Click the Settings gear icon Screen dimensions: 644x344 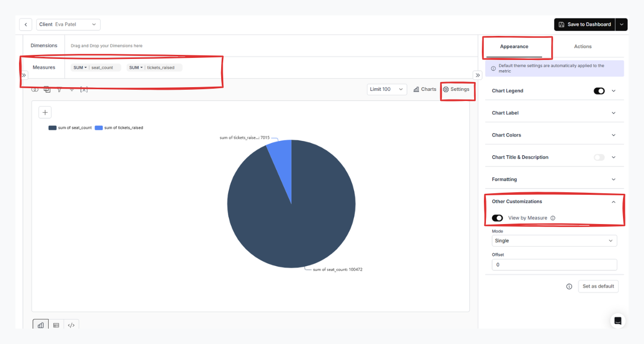(446, 89)
